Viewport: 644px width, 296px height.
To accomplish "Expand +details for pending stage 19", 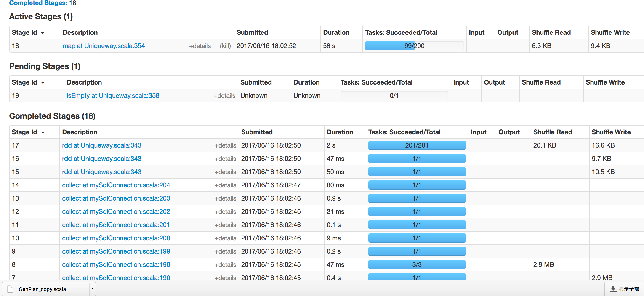I will click(224, 96).
